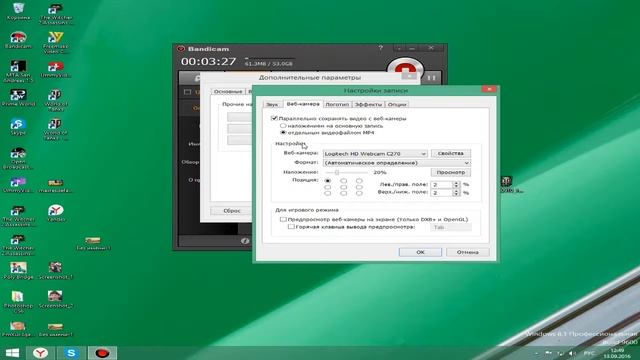
Task: Open Logitech HD Webcam C270 dropdown
Action: (375, 153)
